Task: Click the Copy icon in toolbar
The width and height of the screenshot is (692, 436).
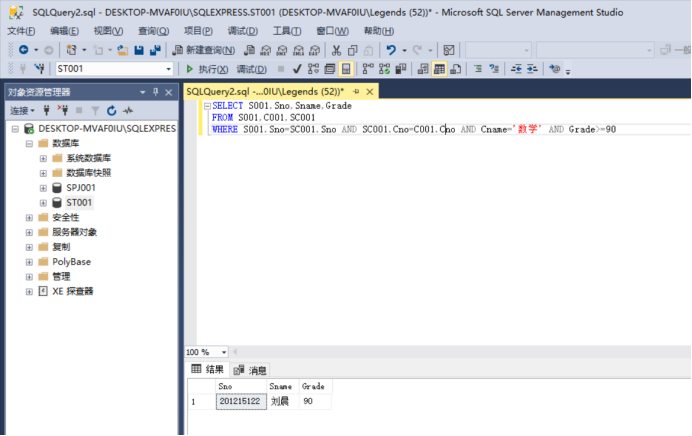Action: 352,50
